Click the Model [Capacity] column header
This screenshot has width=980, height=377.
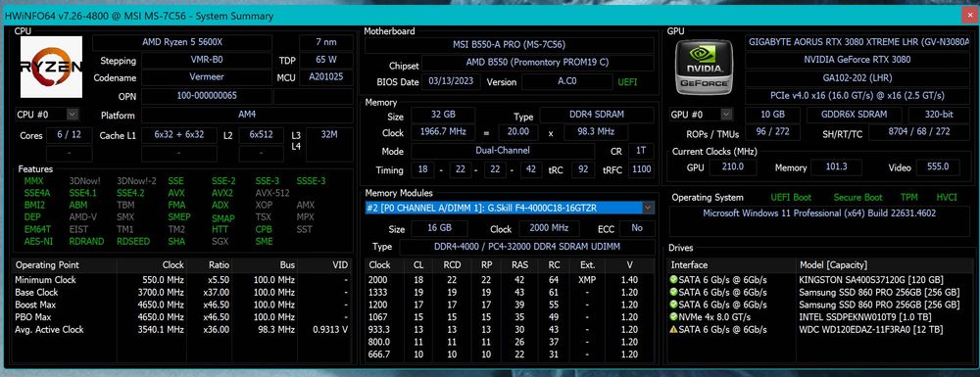point(883,265)
